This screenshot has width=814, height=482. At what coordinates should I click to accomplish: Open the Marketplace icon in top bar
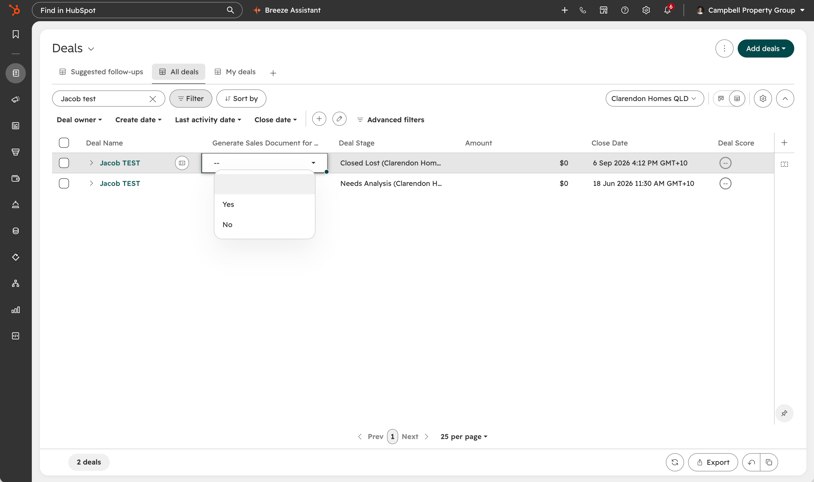[603, 10]
